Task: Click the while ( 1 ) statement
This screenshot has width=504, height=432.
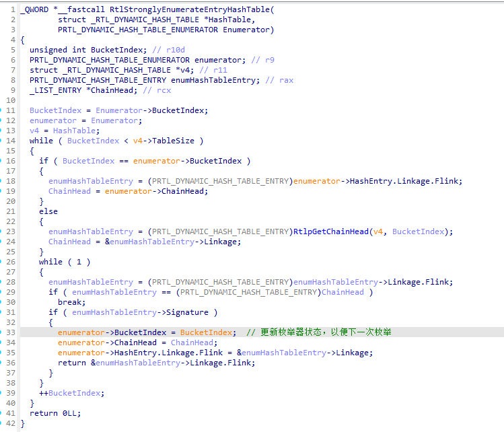Action: coord(65,262)
